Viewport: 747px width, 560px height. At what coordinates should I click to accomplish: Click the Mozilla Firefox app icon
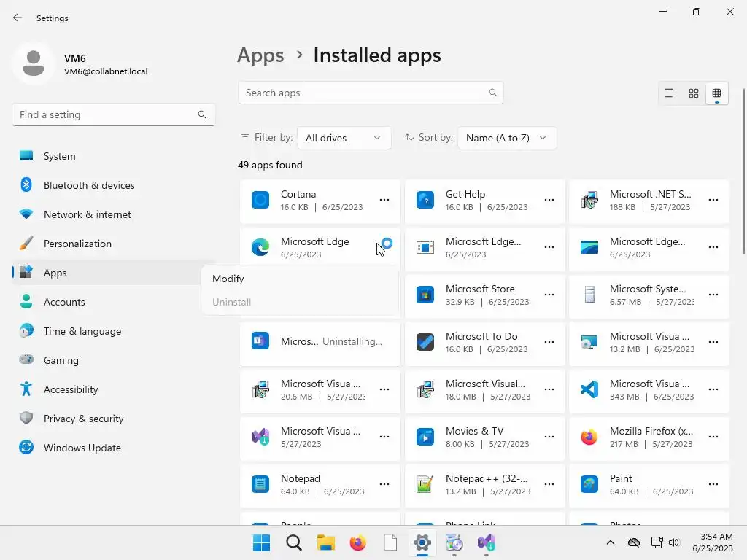point(589,437)
